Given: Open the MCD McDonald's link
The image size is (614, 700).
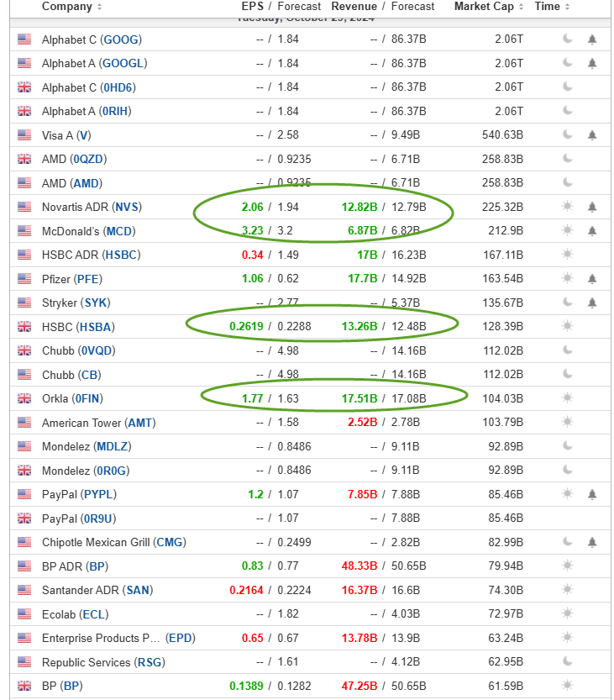Looking at the screenshot, I should (119, 231).
